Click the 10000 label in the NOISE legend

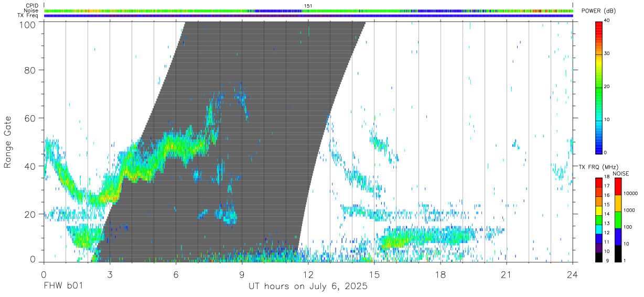[x=630, y=193]
